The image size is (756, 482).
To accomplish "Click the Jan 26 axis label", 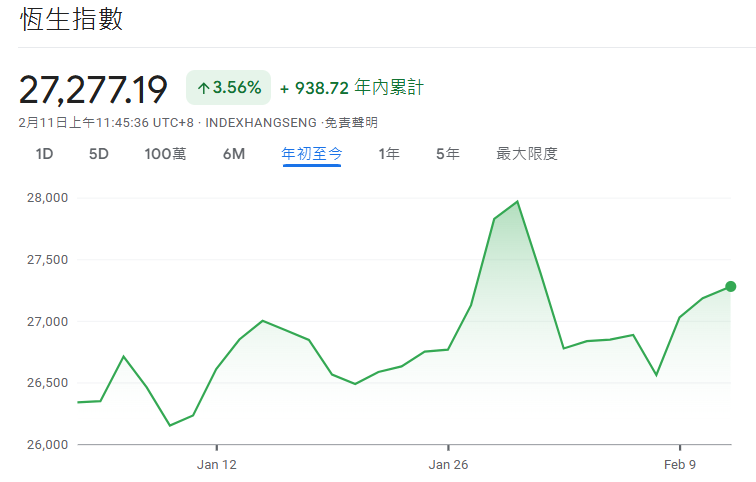I will [448, 465].
